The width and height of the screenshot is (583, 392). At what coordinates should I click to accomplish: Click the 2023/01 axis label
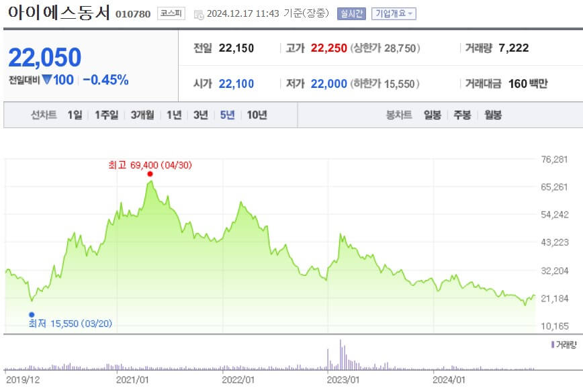pyautogui.click(x=343, y=380)
